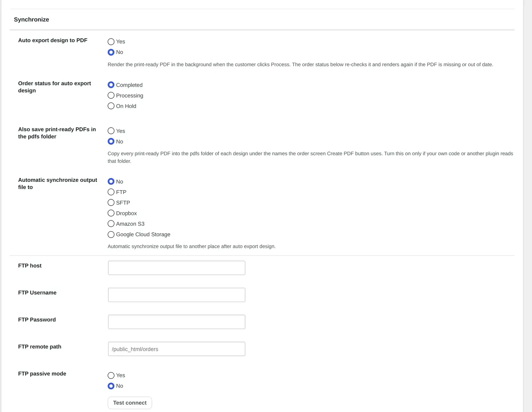Click the 'FTP remote path' label
The width and height of the screenshot is (532, 412).
(40, 347)
